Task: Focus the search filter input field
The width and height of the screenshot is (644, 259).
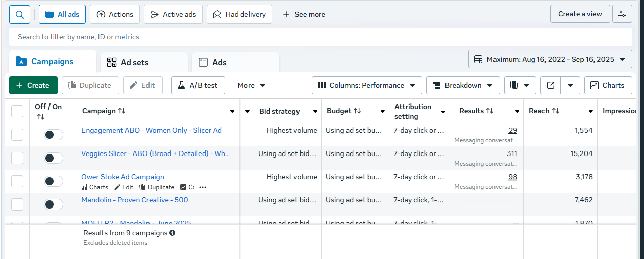Action: coord(320,37)
